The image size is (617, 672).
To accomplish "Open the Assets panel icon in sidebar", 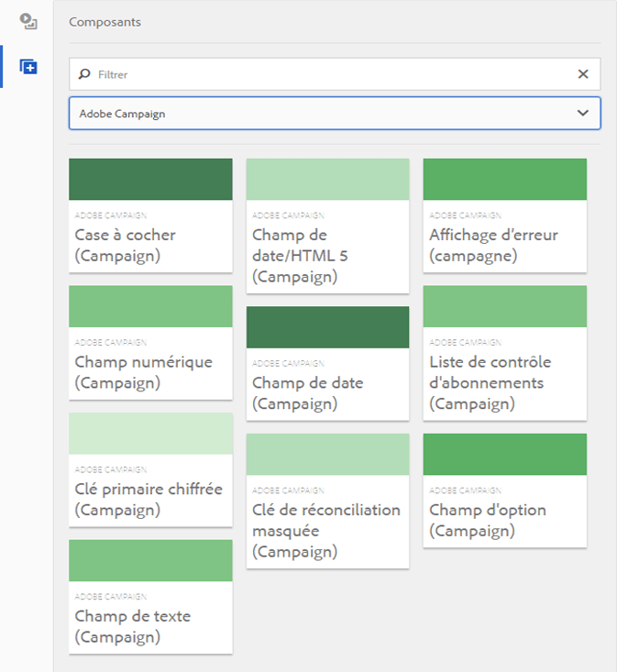I will (28, 21).
